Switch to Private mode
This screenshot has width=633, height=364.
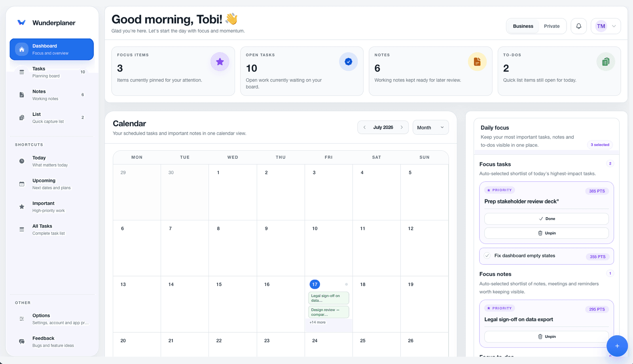tap(552, 26)
